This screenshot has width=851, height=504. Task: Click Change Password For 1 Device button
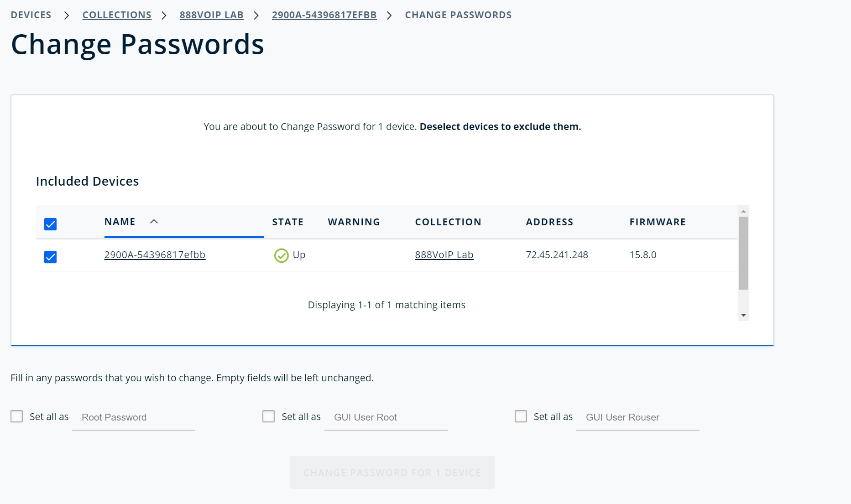coord(392,473)
